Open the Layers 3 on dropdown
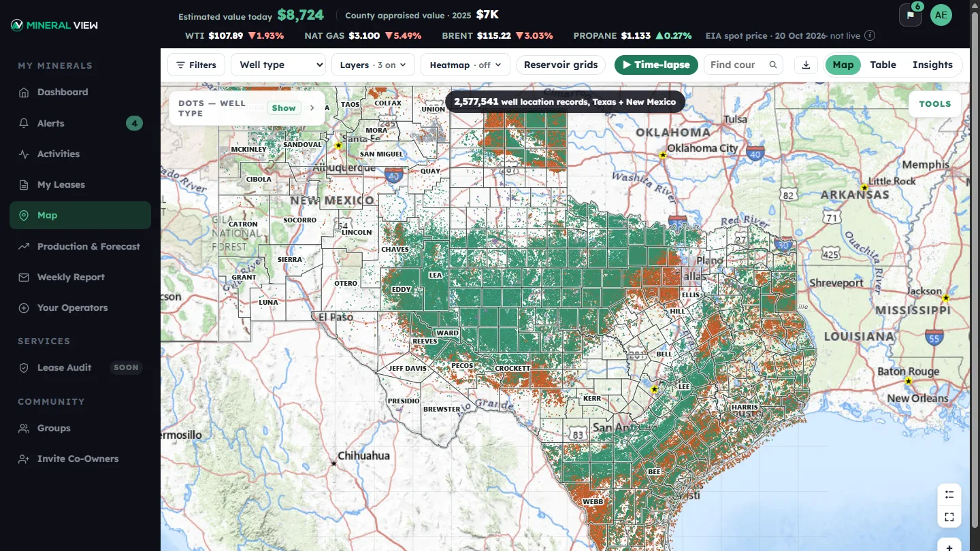Screen dimensions: 980x551 coord(373,65)
